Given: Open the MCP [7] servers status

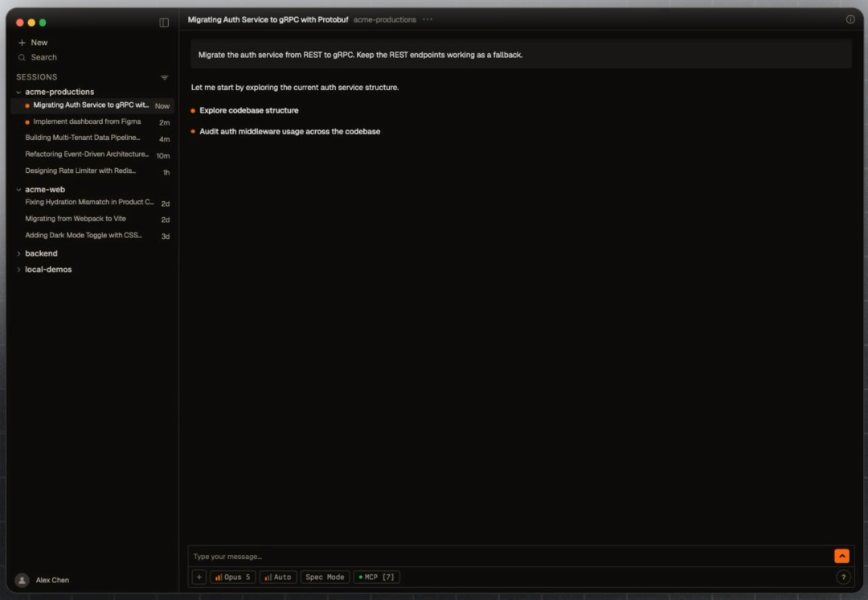Looking at the screenshot, I should tap(376, 577).
